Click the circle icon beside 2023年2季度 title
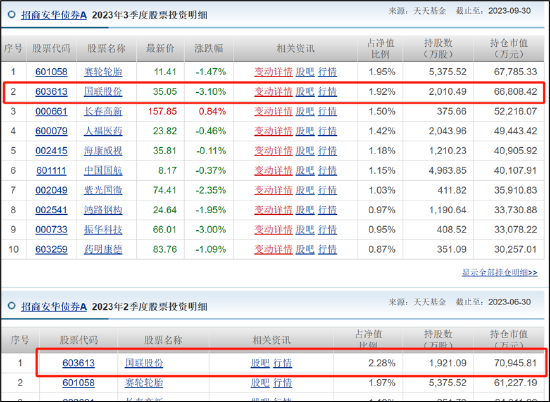This screenshot has width=550, height=402. [12, 306]
